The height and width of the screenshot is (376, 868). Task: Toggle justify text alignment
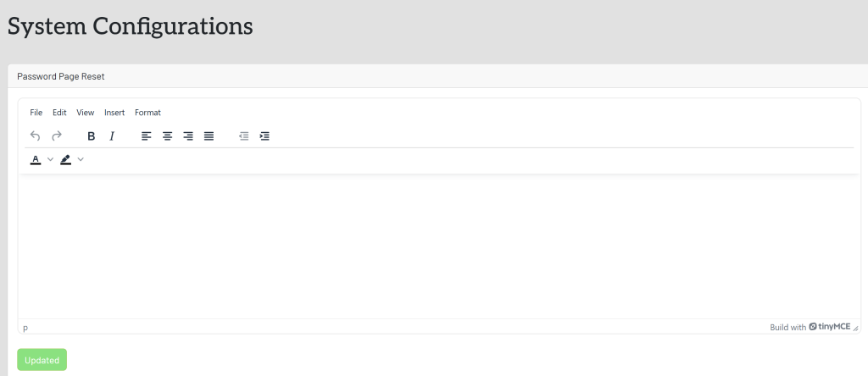(x=209, y=135)
